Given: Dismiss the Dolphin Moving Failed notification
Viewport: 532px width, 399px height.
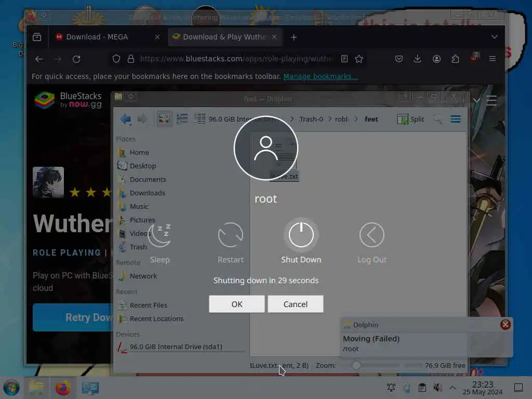Looking at the screenshot, I should pyautogui.click(x=505, y=325).
